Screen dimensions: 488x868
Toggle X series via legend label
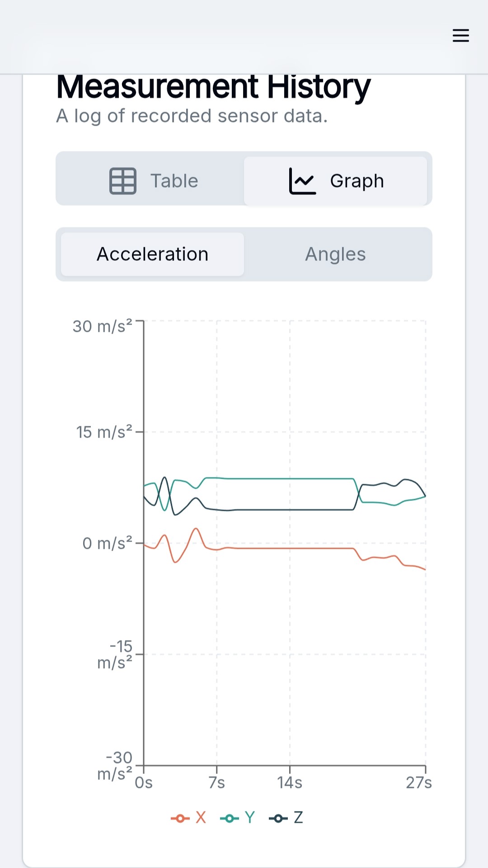click(201, 817)
